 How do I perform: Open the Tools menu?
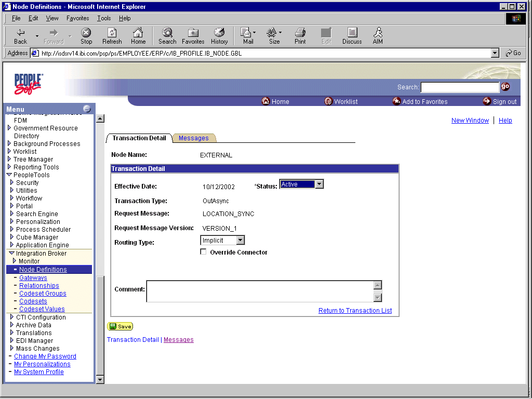(104, 18)
